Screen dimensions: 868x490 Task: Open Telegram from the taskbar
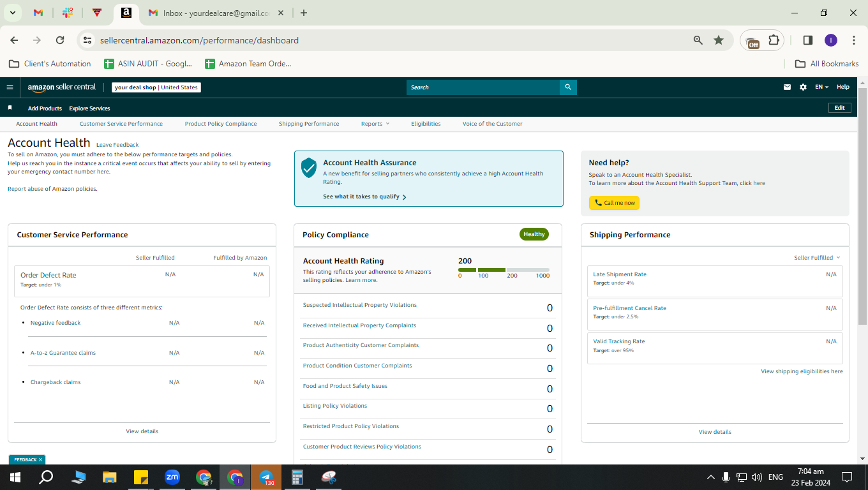(x=266, y=477)
